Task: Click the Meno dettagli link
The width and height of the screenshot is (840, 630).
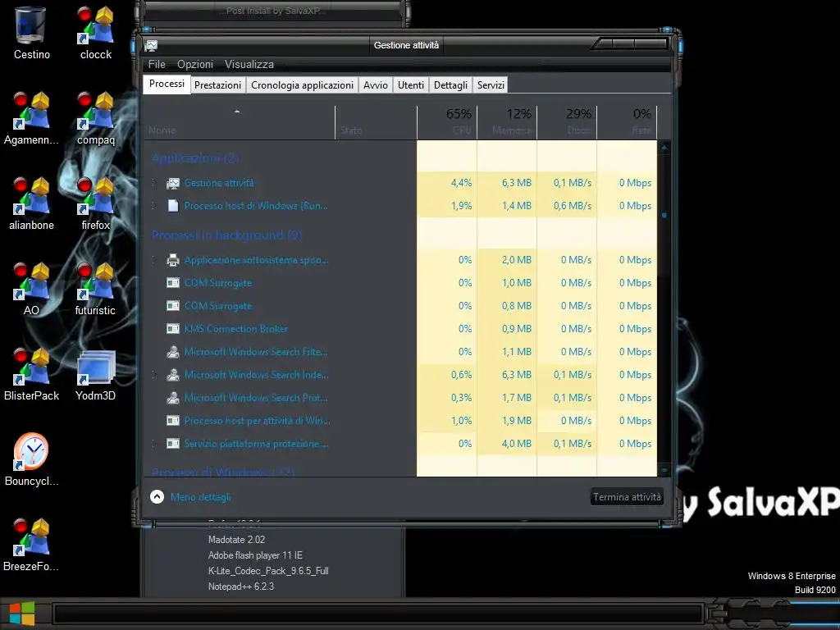Action: tap(201, 497)
